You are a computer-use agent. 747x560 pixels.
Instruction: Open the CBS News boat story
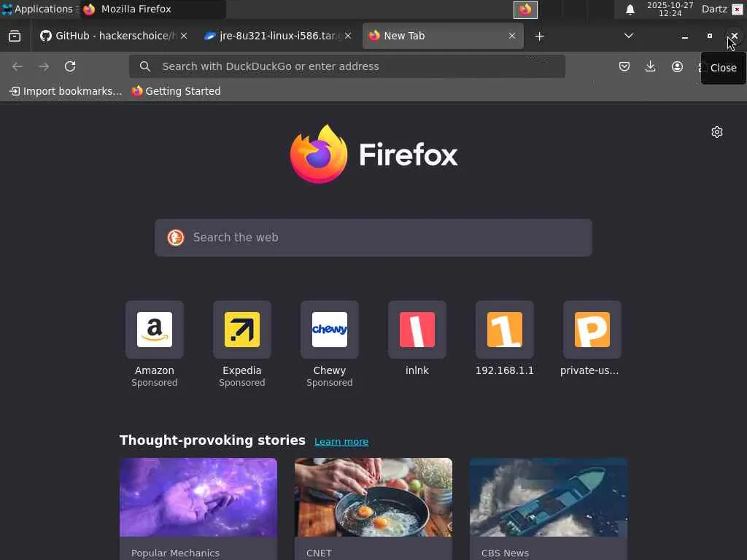(549, 497)
